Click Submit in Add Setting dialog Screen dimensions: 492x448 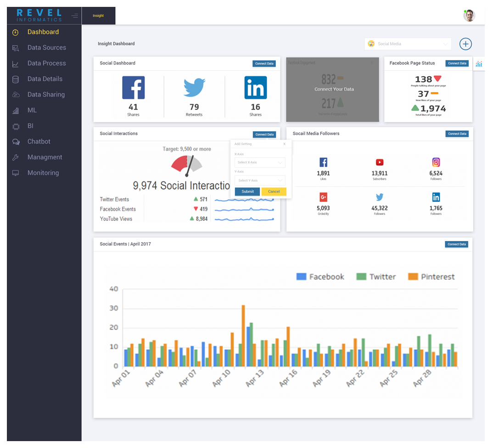point(247,192)
